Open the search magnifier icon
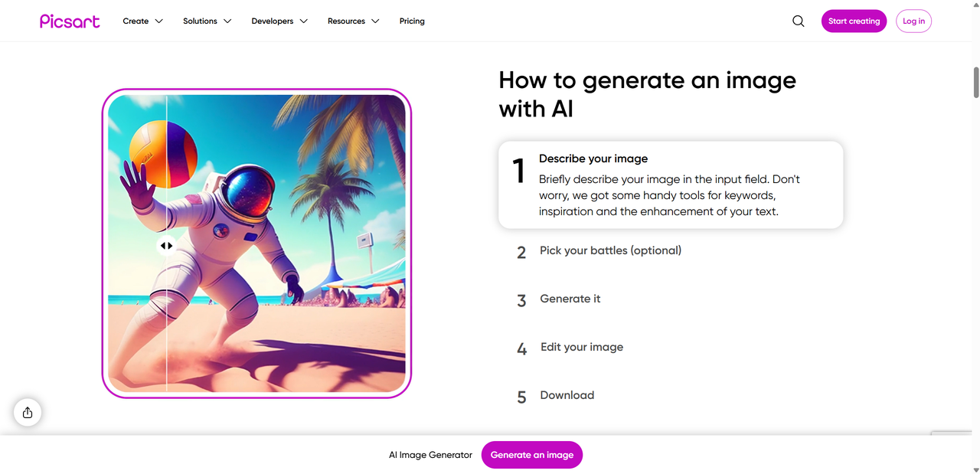This screenshot has height=474, width=980. click(x=799, y=21)
